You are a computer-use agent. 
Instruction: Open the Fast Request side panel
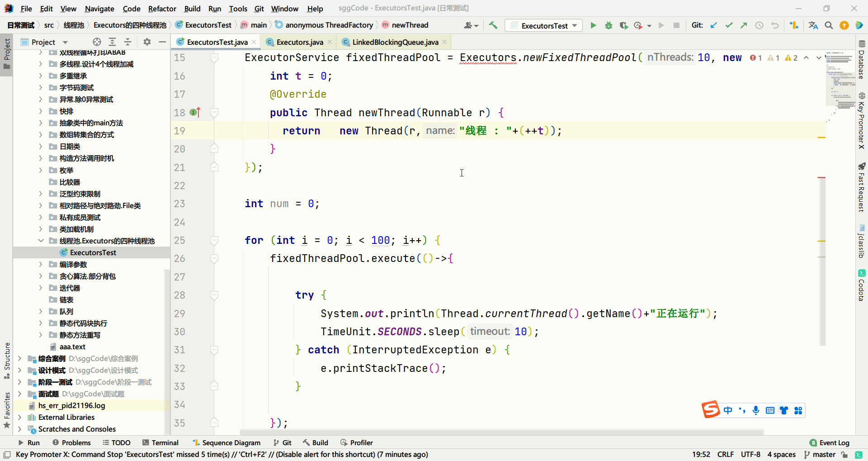(x=862, y=187)
